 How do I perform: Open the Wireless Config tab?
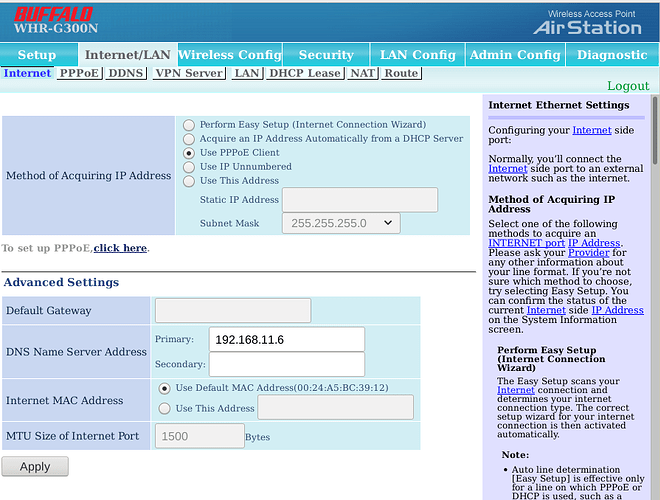tap(229, 55)
